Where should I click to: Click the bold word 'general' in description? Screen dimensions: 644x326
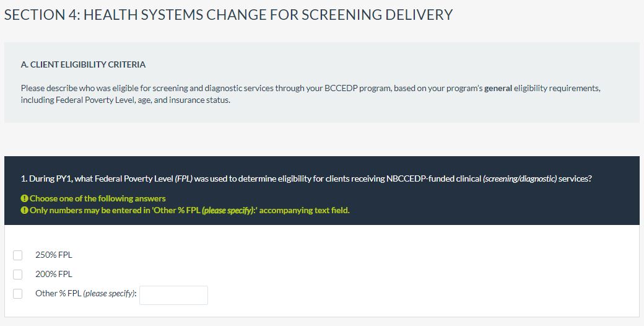click(x=498, y=88)
